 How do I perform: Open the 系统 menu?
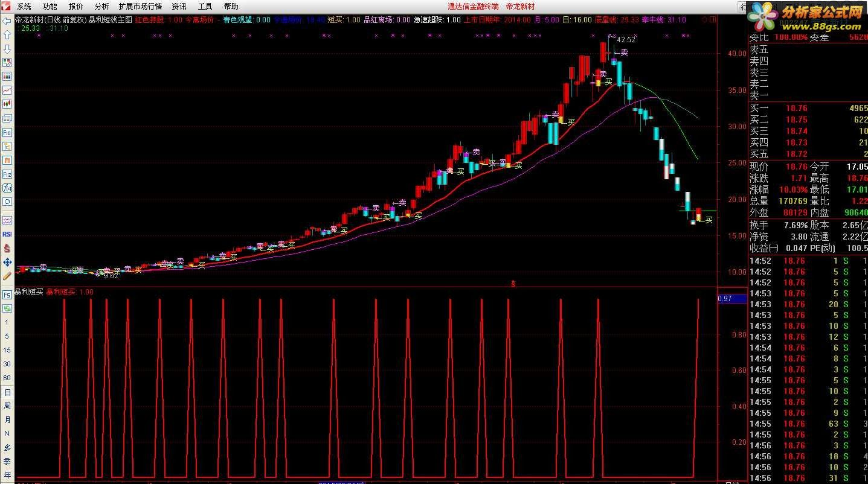pos(24,7)
